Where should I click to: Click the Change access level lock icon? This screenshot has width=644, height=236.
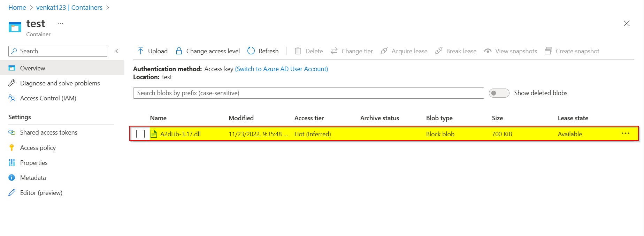[179, 51]
